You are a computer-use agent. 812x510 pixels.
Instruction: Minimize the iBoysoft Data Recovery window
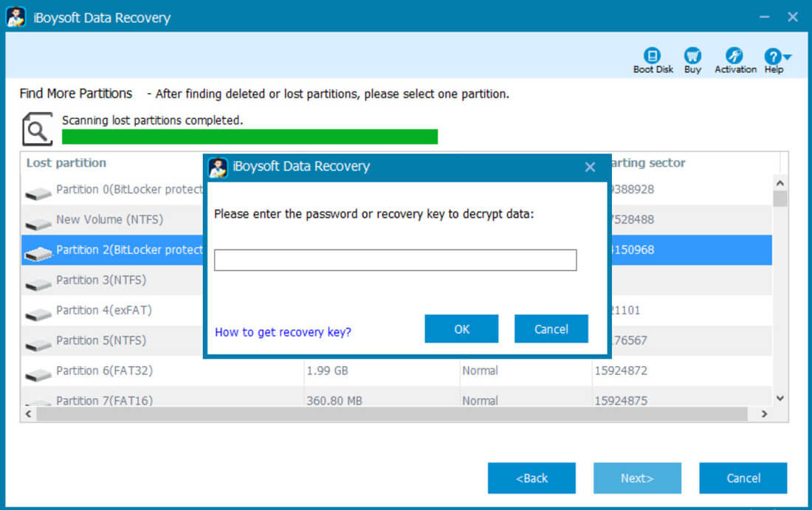(764, 17)
